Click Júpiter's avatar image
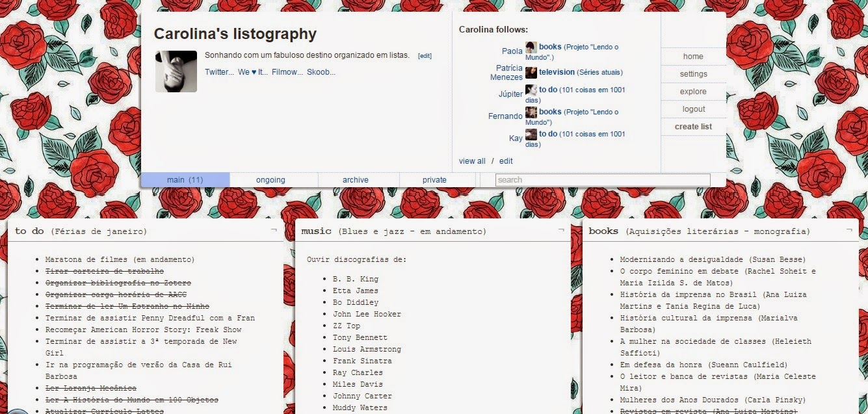Image resolution: width=868 pixels, height=414 pixels. (530, 91)
